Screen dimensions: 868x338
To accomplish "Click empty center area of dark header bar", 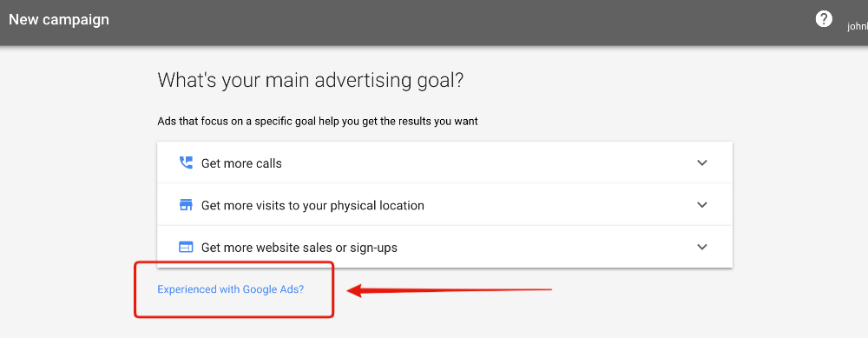I will click(x=443, y=23).
